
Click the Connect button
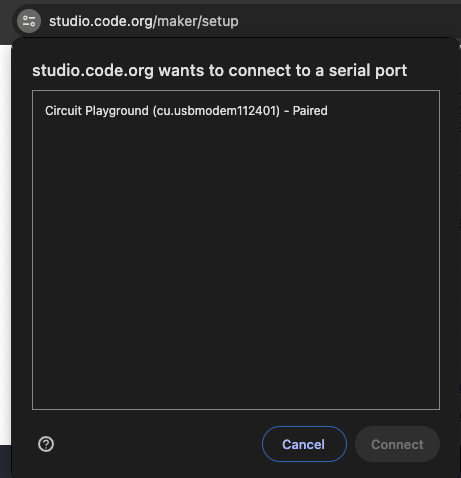coord(397,444)
